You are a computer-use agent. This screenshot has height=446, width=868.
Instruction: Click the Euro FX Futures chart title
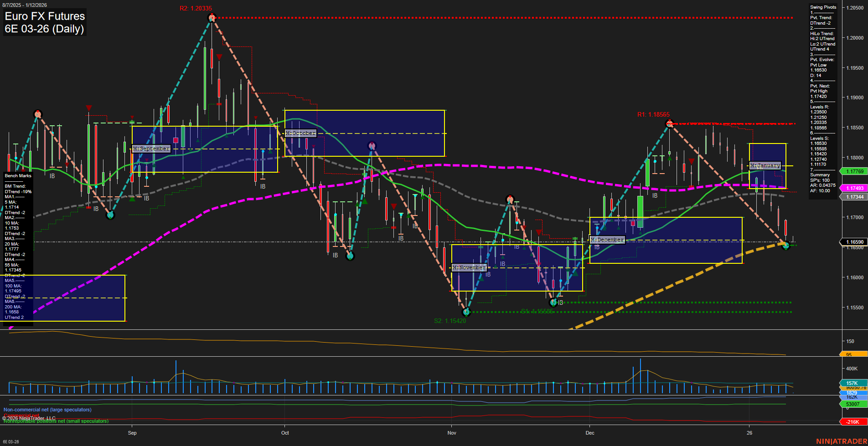44,16
